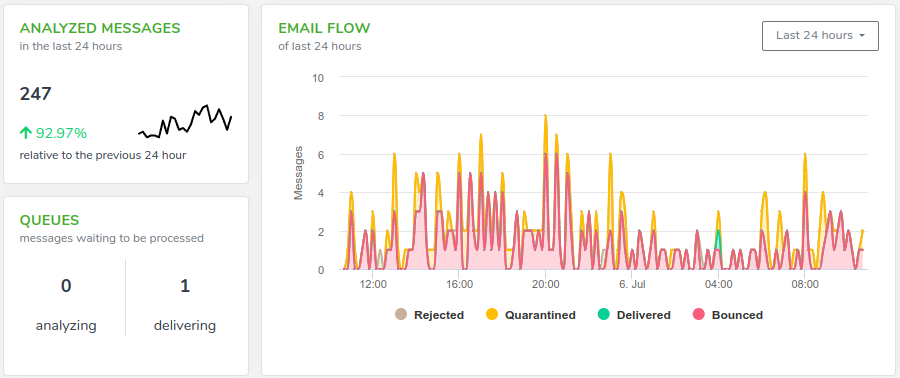Select the analyzing queue count 0

[66, 286]
